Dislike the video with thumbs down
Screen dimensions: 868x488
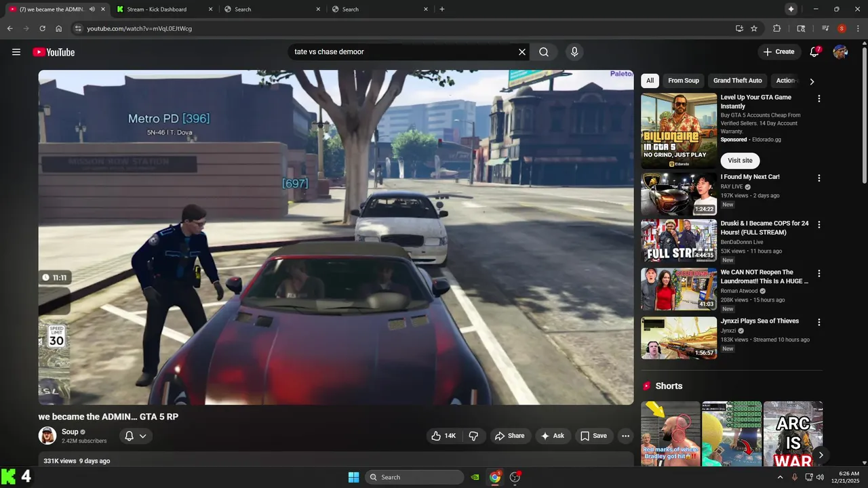[473, 436]
